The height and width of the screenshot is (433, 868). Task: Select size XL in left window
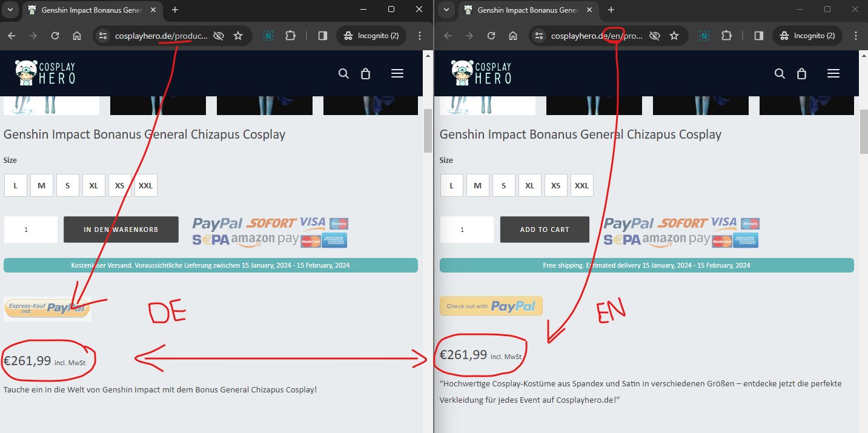click(93, 186)
